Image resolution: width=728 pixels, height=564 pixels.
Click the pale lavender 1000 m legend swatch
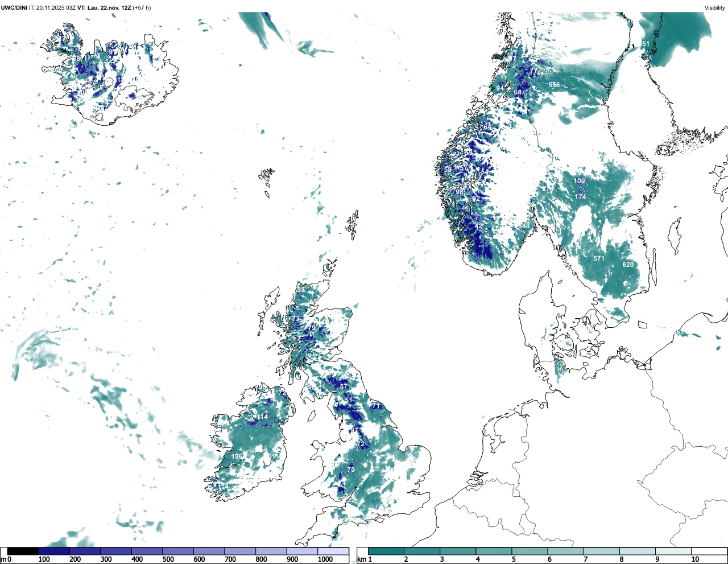333,551
